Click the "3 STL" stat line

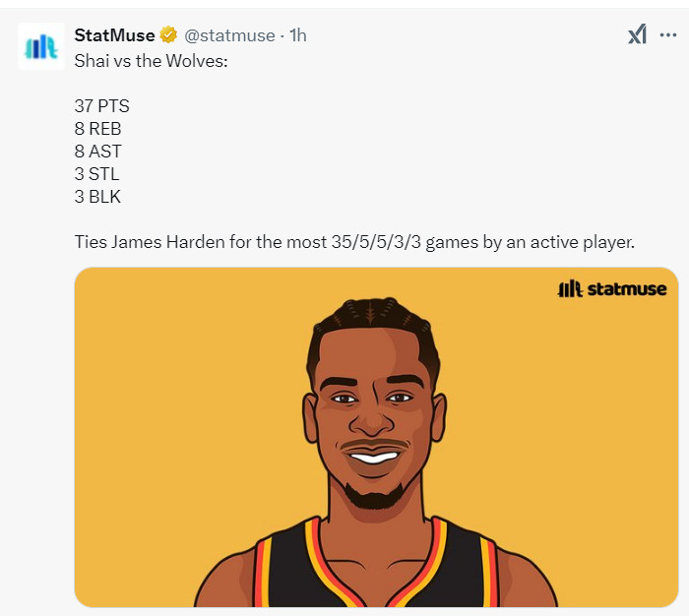pyautogui.click(x=96, y=174)
